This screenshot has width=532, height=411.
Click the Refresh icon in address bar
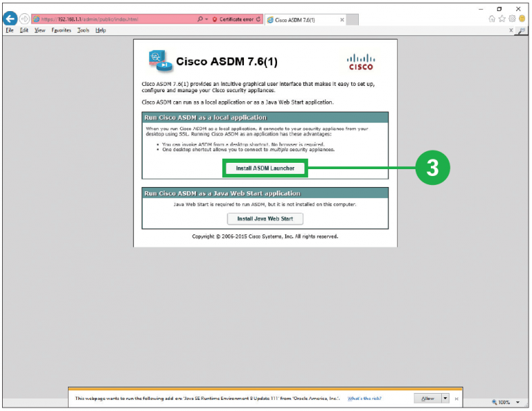[258, 19]
